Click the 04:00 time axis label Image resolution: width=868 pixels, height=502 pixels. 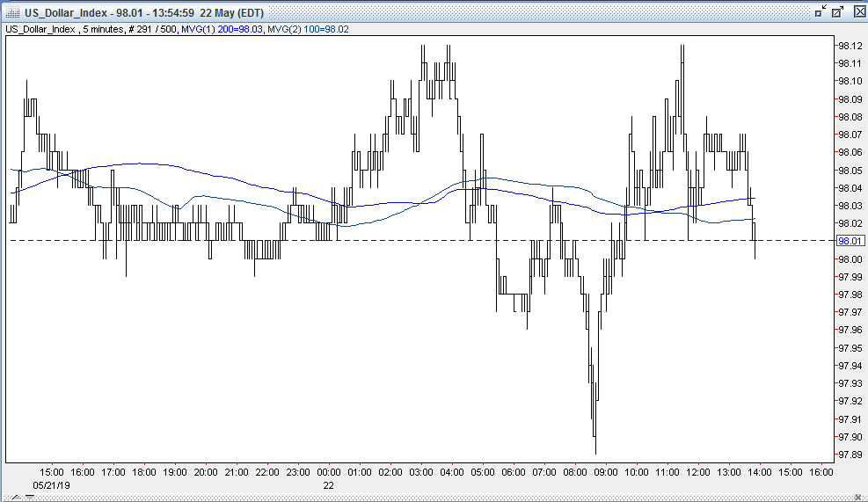pyautogui.click(x=452, y=472)
